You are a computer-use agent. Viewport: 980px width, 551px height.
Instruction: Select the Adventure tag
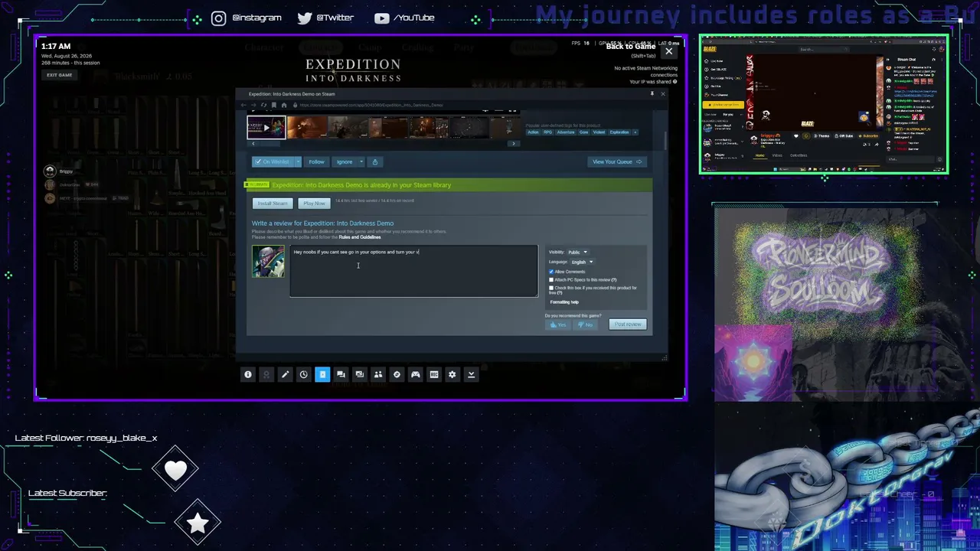[565, 132]
